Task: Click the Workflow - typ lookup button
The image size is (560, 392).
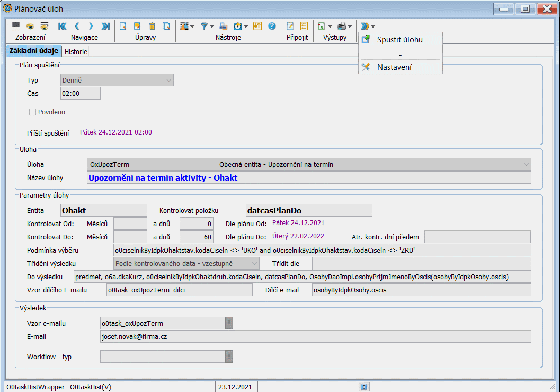Action: (x=229, y=357)
